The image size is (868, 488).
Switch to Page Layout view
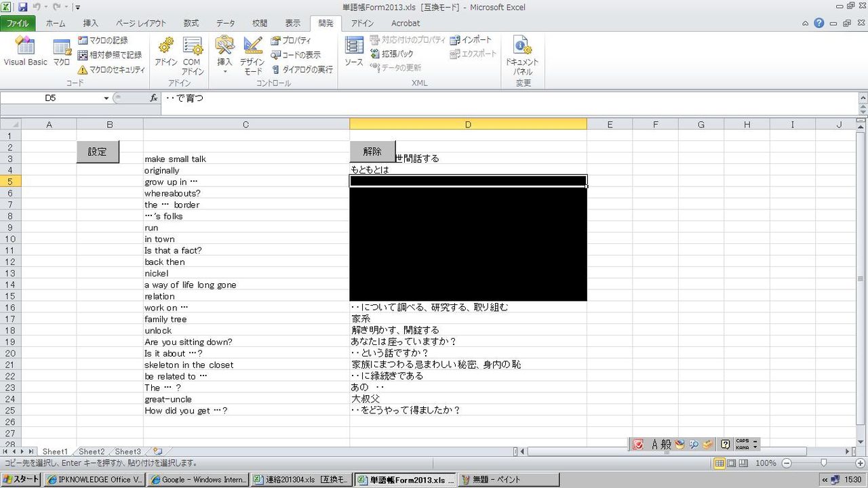coord(732,463)
